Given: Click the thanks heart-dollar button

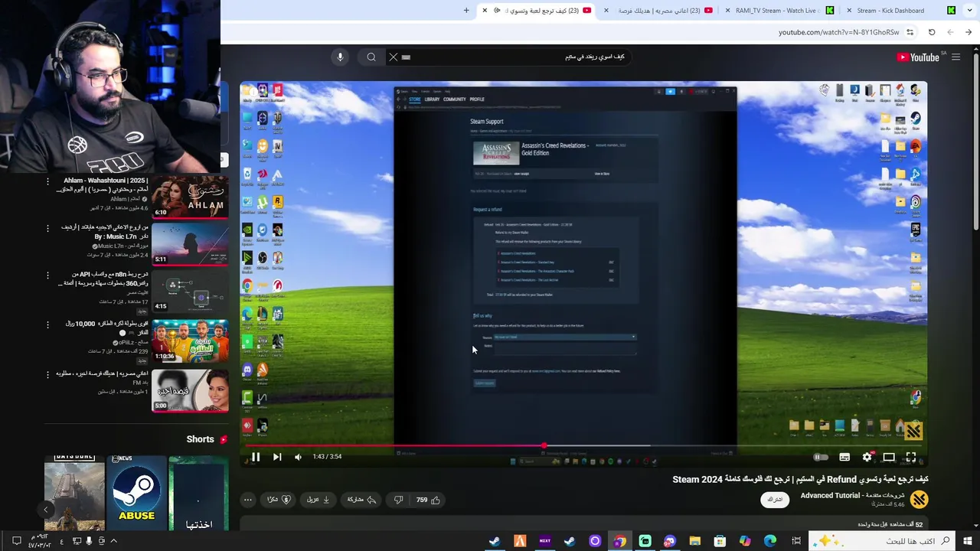Looking at the screenshot, I should coord(279,500).
